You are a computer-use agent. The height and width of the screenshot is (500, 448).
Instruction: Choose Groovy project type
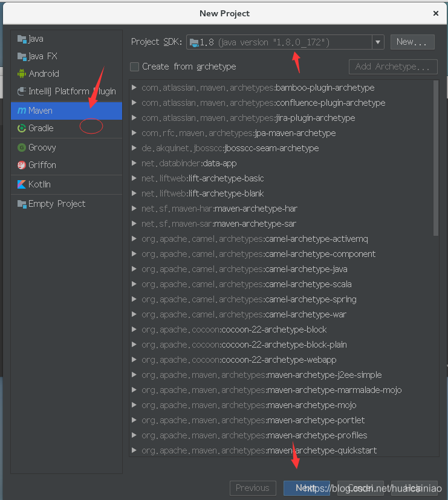tap(67, 148)
